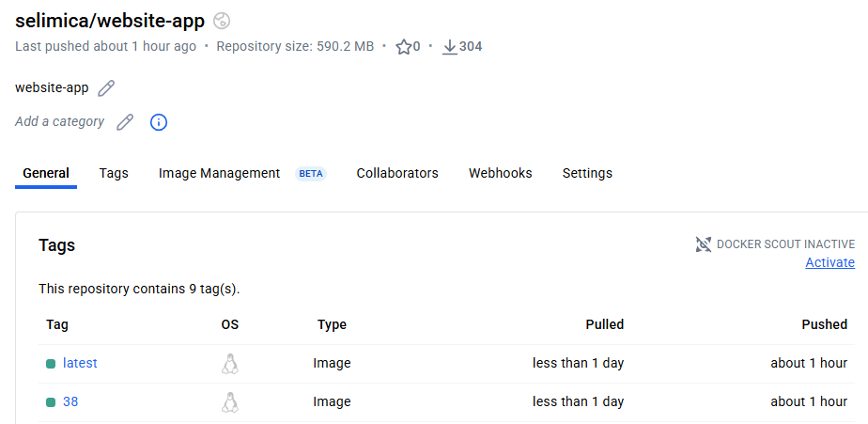Click the Add a category placeholder text
Image resolution: width=868 pixels, height=424 pixels.
tap(60, 121)
